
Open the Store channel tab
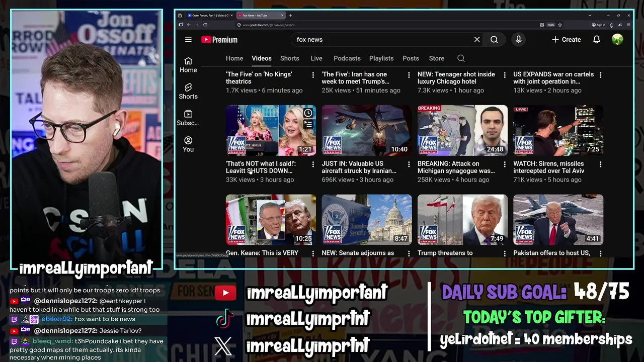(437, 58)
